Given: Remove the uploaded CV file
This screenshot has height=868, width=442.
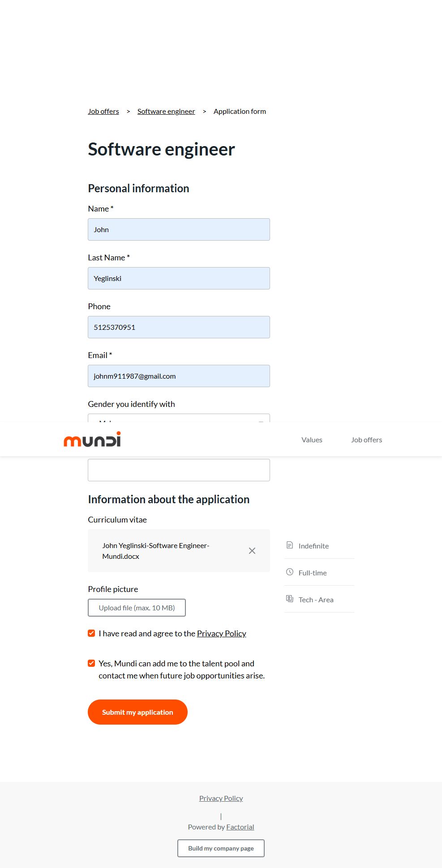Looking at the screenshot, I should point(252,551).
